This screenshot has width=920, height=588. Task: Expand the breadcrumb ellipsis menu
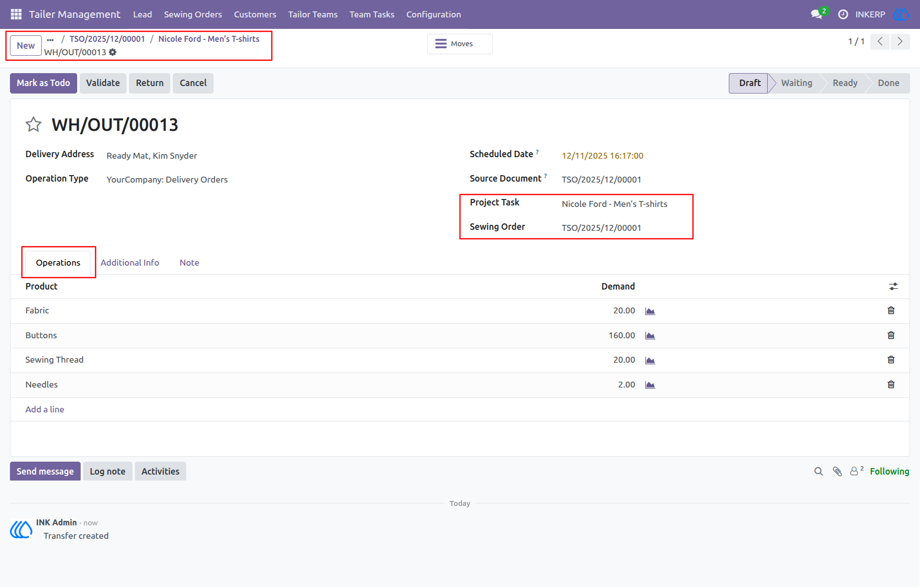click(50, 39)
